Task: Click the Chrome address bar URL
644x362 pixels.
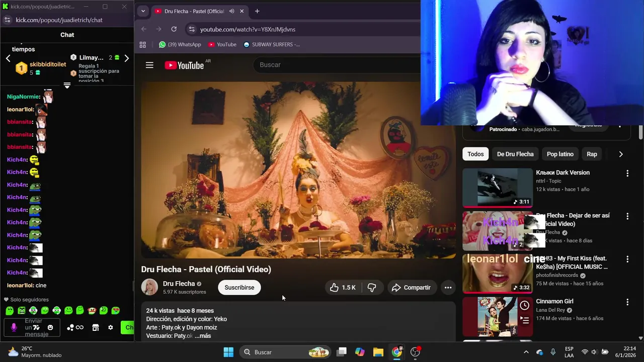Action: [248, 29]
